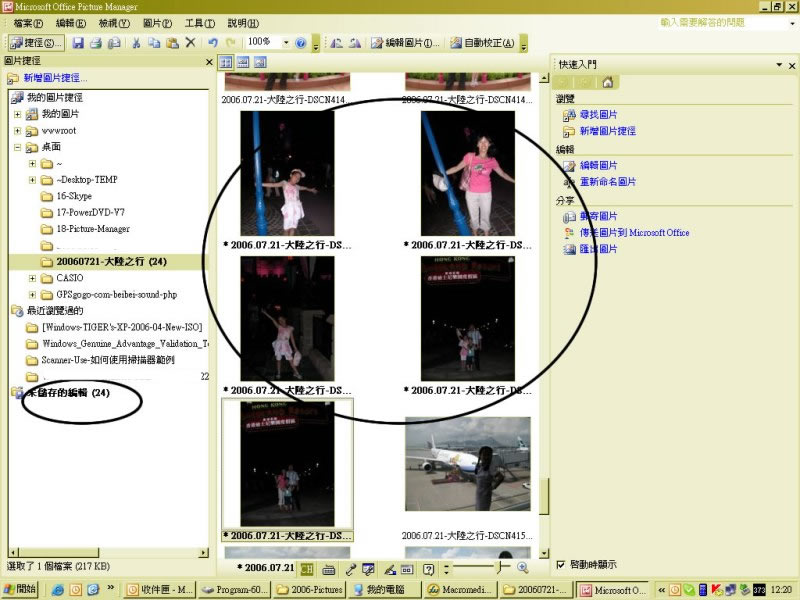
Task: Click the 匯出圖片 link
Action: pyautogui.click(x=598, y=249)
